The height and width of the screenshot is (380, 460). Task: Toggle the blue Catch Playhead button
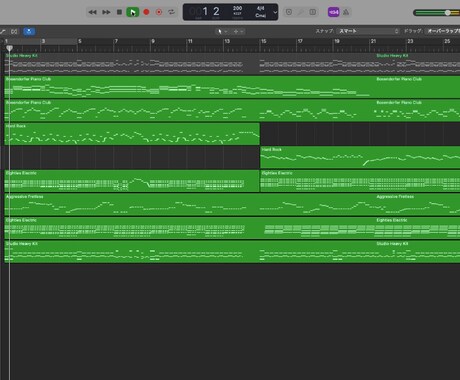tap(29, 31)
